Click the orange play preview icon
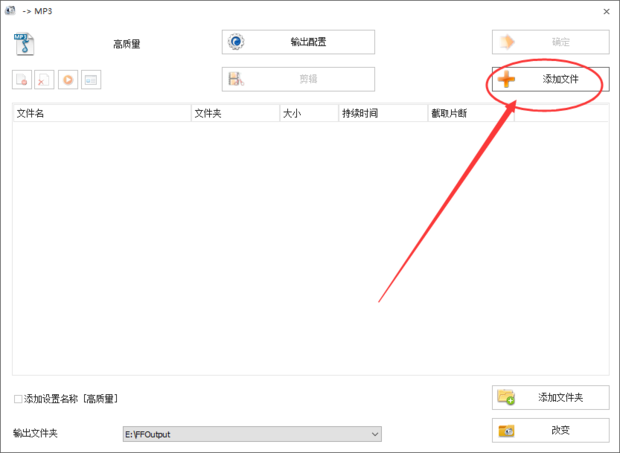 coord(68,80)
